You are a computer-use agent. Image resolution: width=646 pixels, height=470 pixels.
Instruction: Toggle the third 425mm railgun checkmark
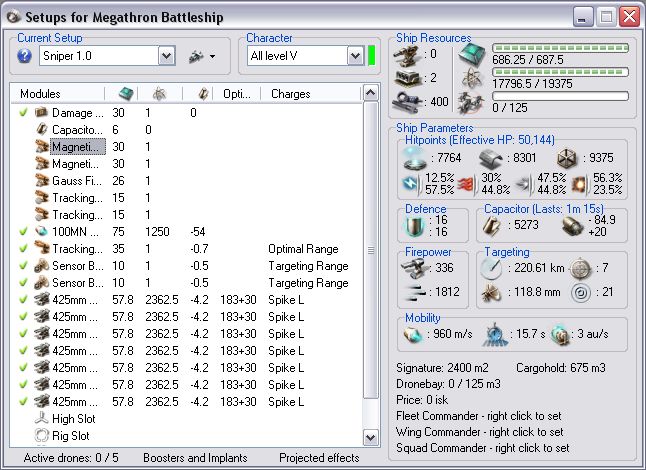coord(23,333)
